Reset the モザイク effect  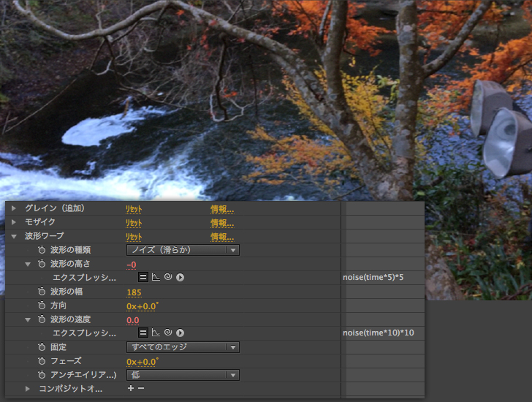pyautogui.click(x=133, y=222)
